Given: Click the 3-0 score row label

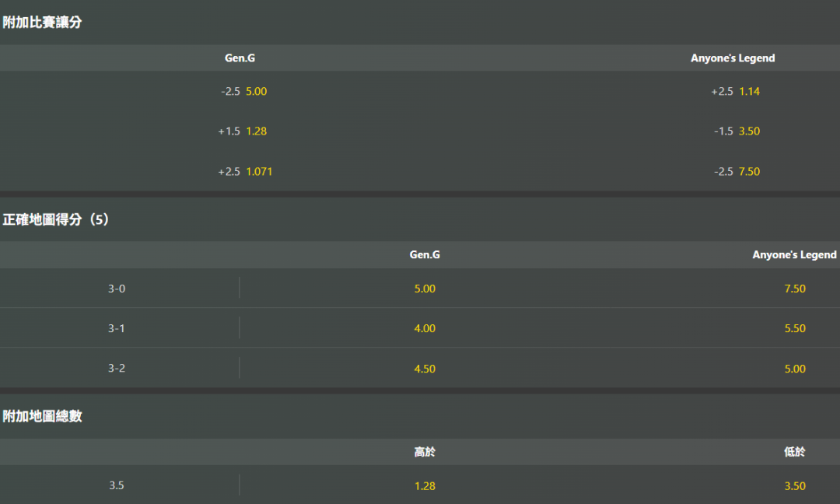Looking at the screenshot, I should (117, 289).
